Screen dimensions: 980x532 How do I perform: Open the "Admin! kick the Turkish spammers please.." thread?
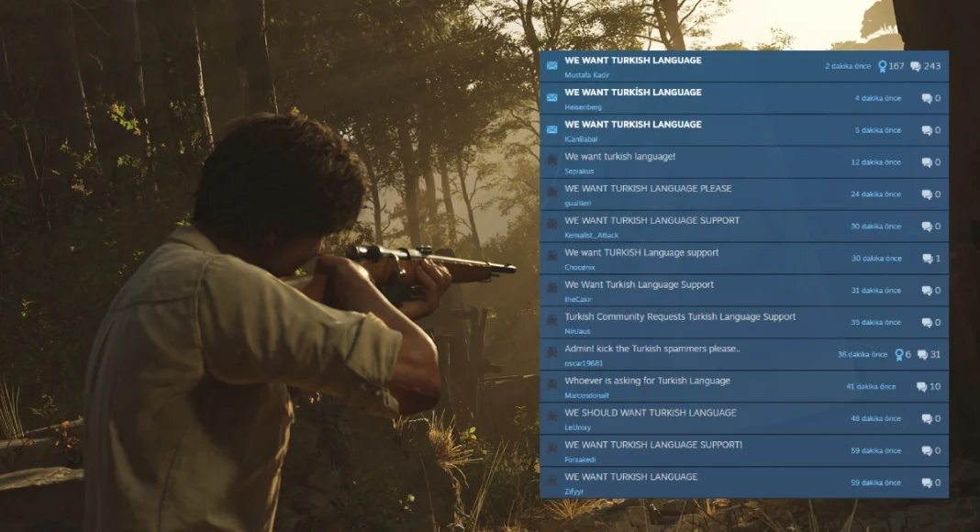pyautogui.click(x=651, y=349)
